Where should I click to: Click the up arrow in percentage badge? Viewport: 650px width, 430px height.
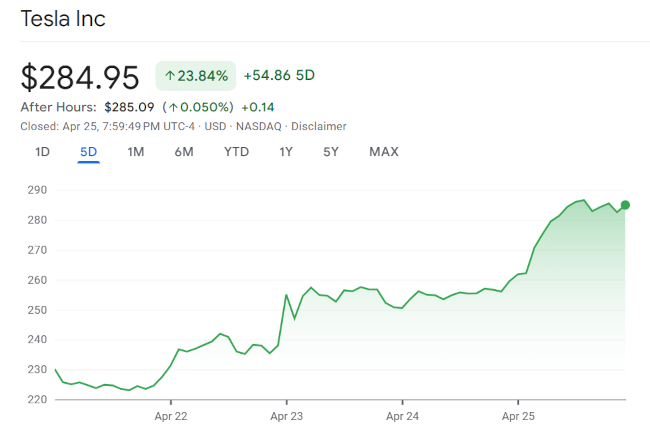tap(170, 76)
